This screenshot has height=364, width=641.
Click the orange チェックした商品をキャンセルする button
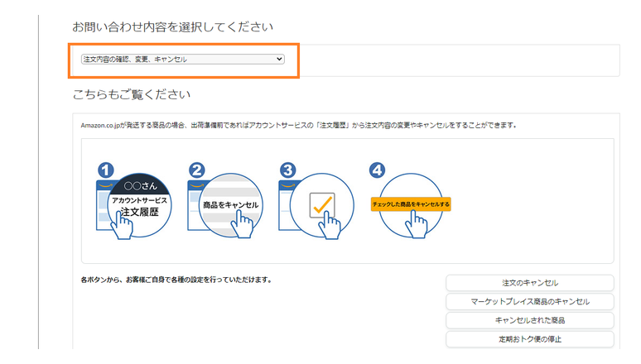(x=412, y=204)
